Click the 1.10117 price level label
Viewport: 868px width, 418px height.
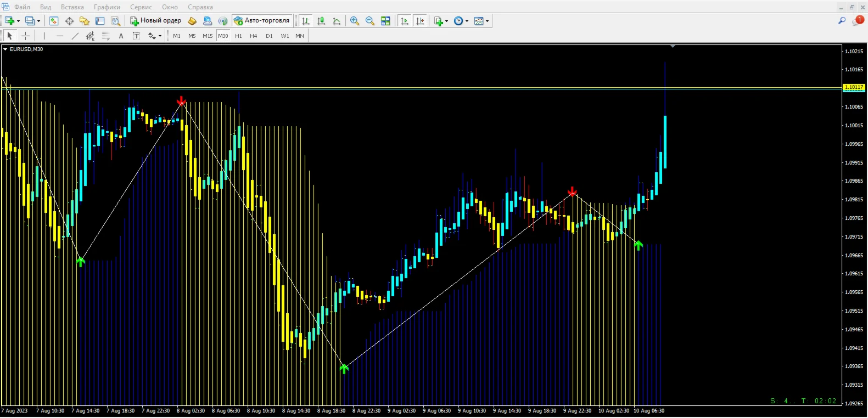pyautogui.click(x=854, y=87)
